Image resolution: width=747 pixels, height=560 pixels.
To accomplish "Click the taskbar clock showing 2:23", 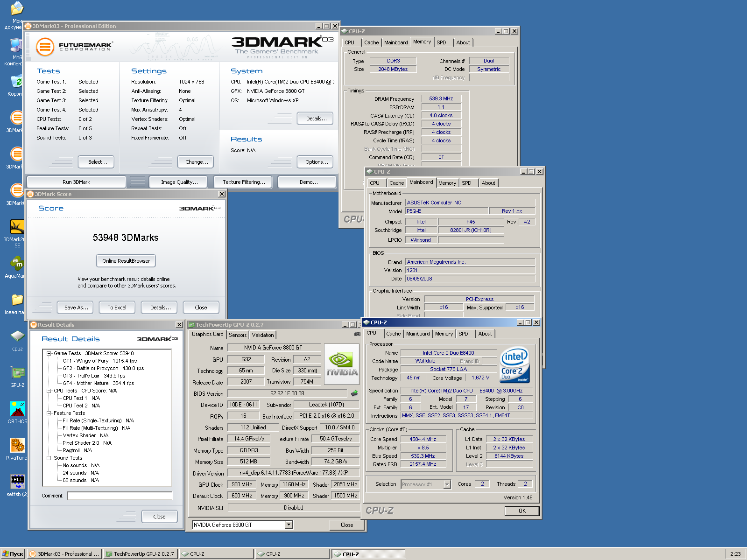I will (x=735, y=554).
